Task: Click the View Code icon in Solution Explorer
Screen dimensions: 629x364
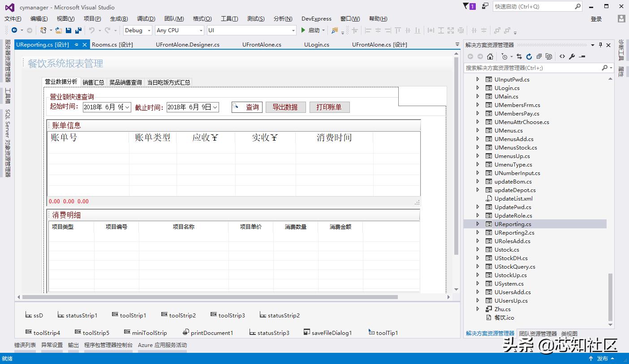Action: [563, 56]
